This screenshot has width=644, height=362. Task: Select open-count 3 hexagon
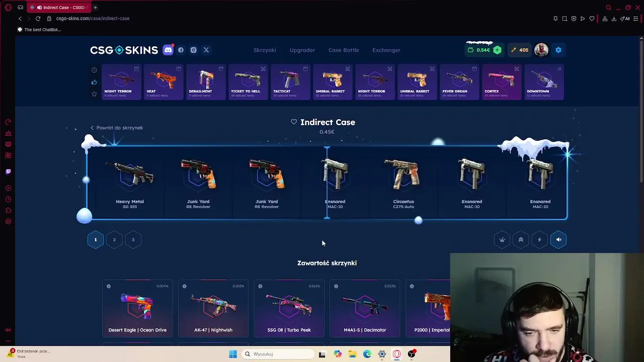click(x=133, y=240)
